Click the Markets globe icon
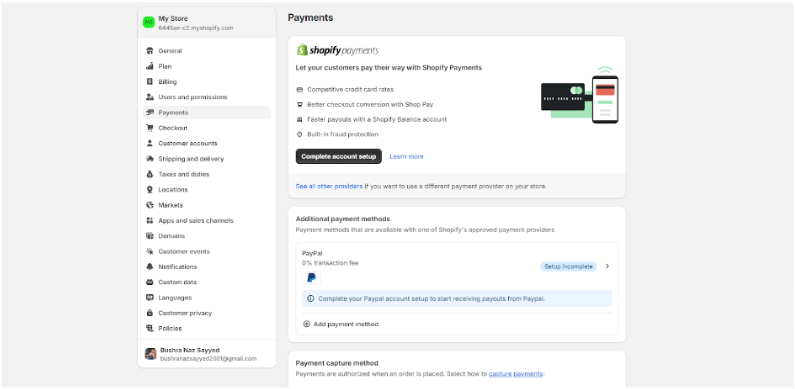This screenshot has height=389, width=795. point(150,205)
